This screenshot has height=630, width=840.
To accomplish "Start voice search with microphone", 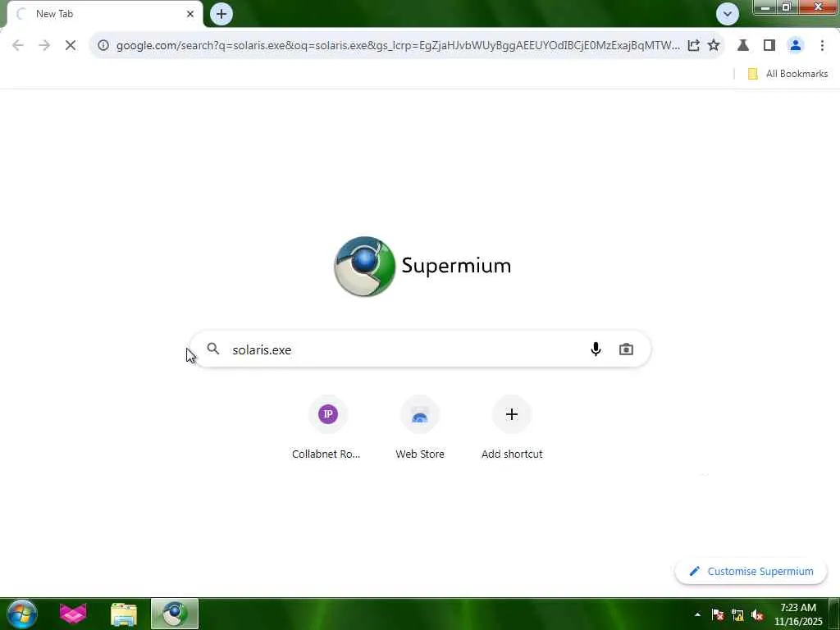I will [x=596, y=349].
